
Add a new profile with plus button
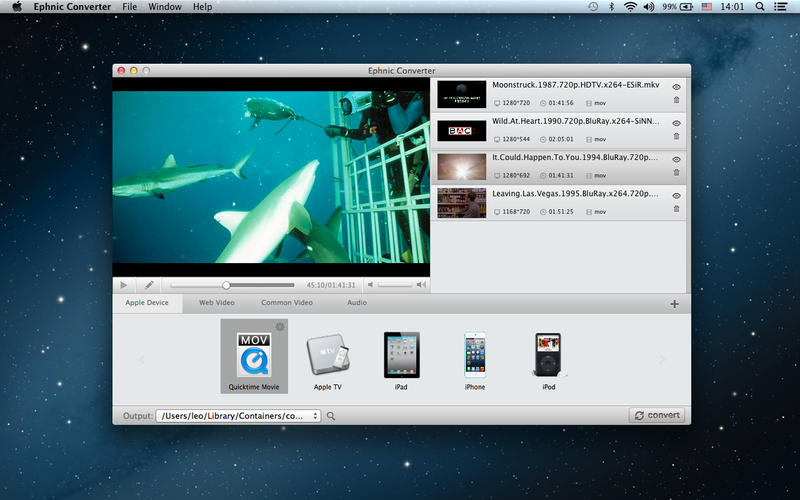click(x=674, y=304)
